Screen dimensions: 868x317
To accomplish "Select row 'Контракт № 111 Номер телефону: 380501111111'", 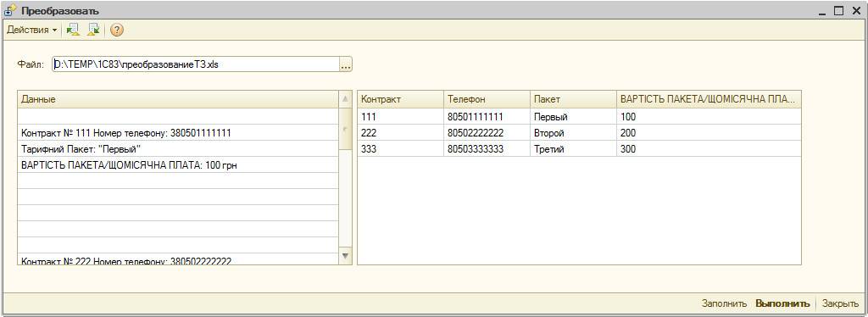I will tap(178, 133).
